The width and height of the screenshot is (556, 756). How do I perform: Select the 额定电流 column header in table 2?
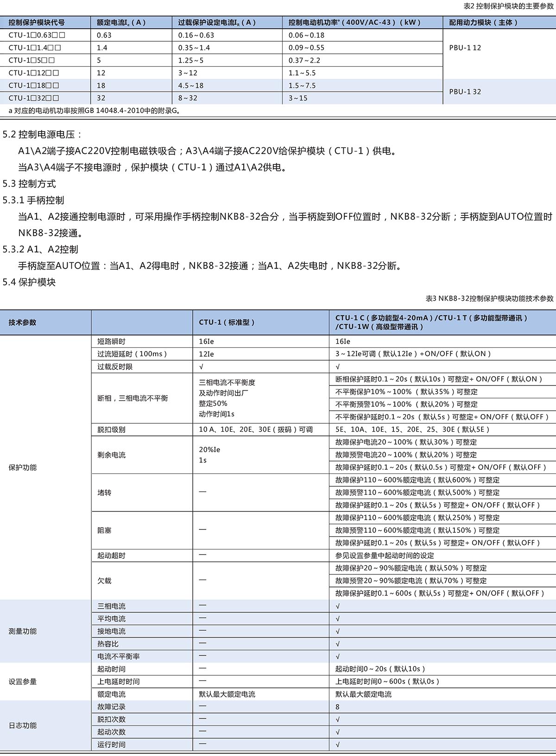click(x=121, y=22)
